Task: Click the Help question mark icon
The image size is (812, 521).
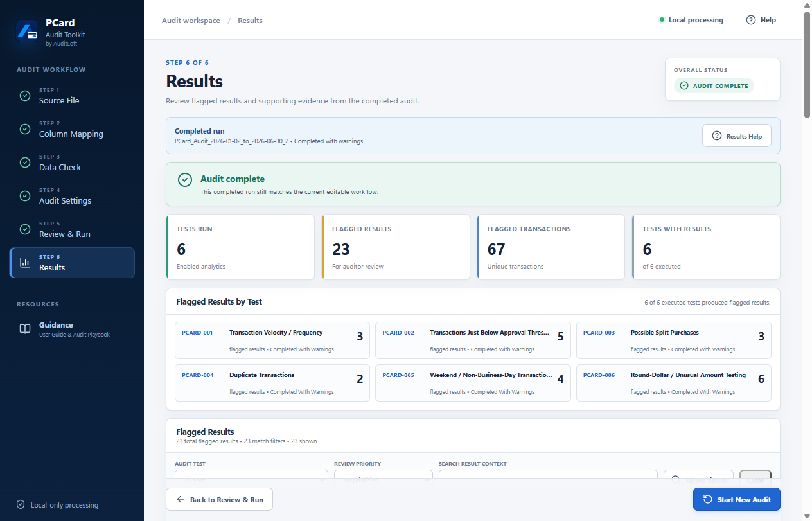Action: [x=750, y=20]
